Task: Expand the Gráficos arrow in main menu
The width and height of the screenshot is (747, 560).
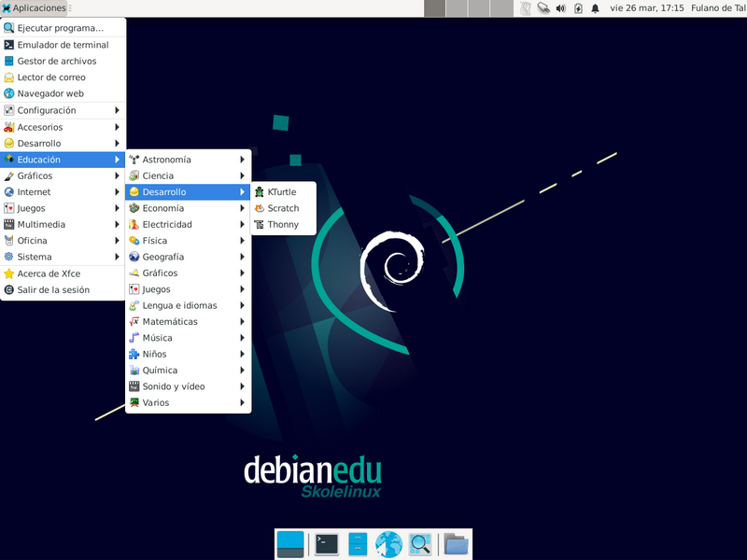Action: tap(117, 175)
